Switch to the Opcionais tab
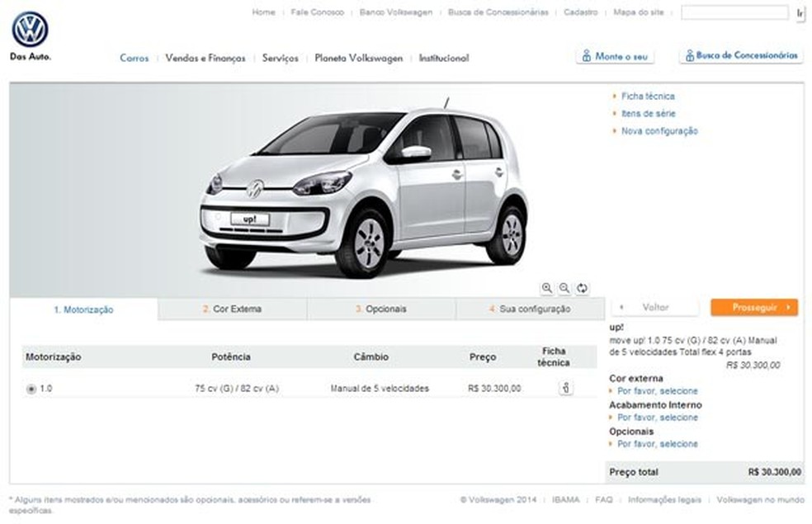Viewport: 812px width, 524px height. [381, 309]
